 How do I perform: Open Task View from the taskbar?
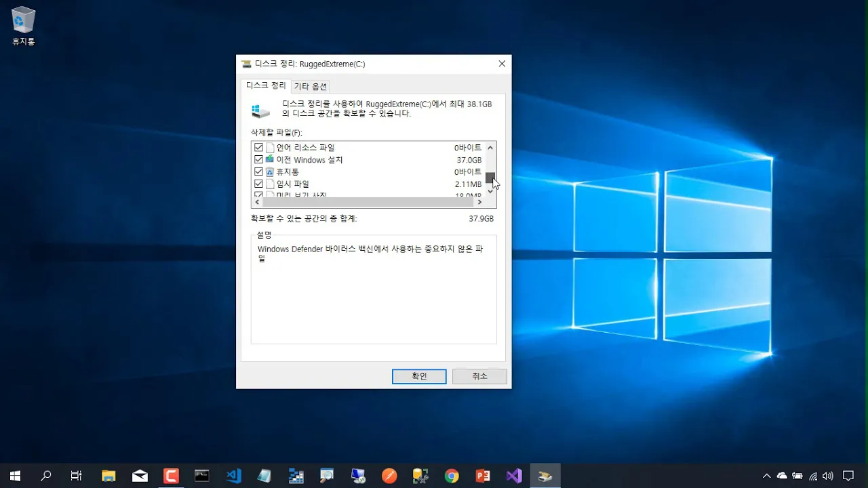[x=76, y=476]
